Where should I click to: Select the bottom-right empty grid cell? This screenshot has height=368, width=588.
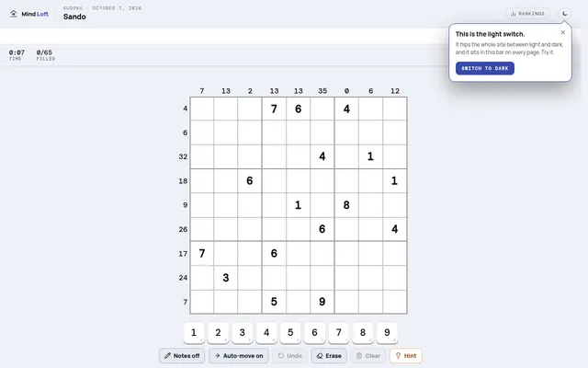click(x=394, y=302)
